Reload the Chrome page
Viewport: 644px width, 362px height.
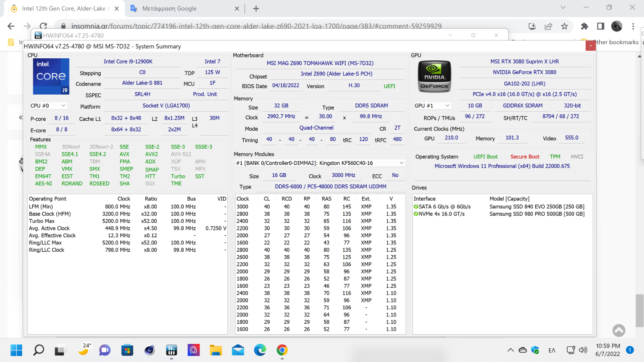click(x=43, y=26)
